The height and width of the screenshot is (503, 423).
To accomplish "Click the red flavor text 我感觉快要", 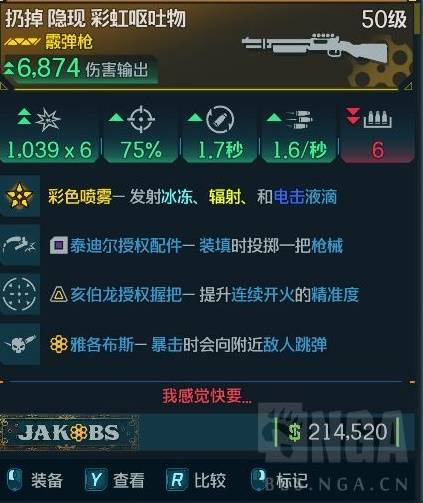I will click(207, 396).
